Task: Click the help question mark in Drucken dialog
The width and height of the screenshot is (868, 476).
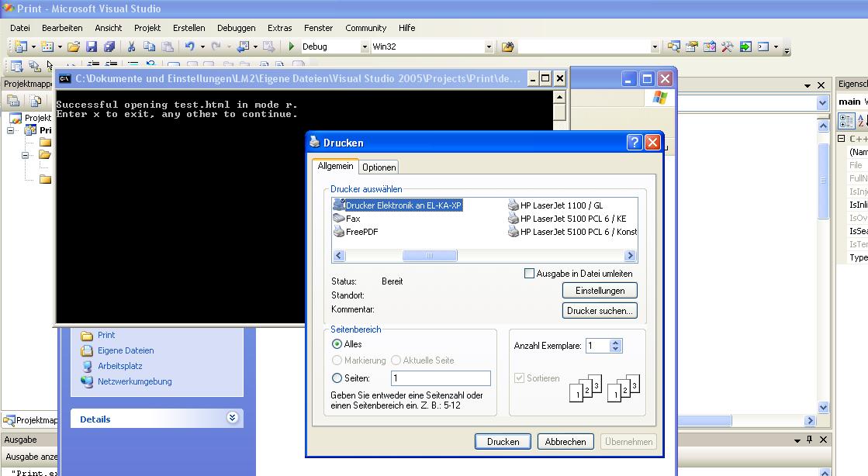Action: click(x=635, y=143)
